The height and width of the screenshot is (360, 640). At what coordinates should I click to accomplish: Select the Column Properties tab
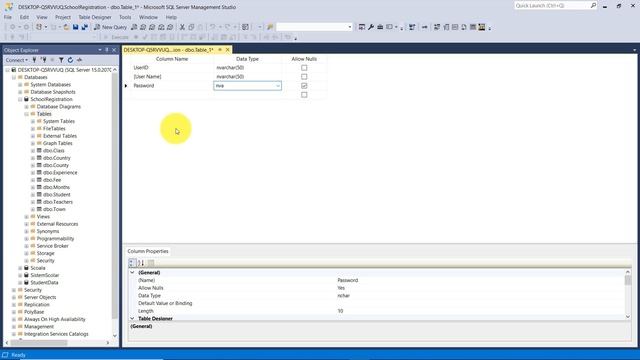(x=148, y=251)
